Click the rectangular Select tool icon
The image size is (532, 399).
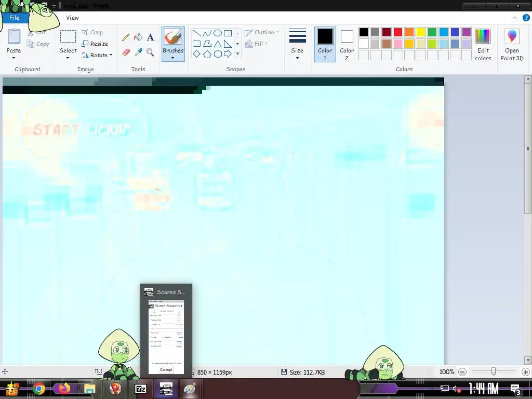click(x=68, y=37)
